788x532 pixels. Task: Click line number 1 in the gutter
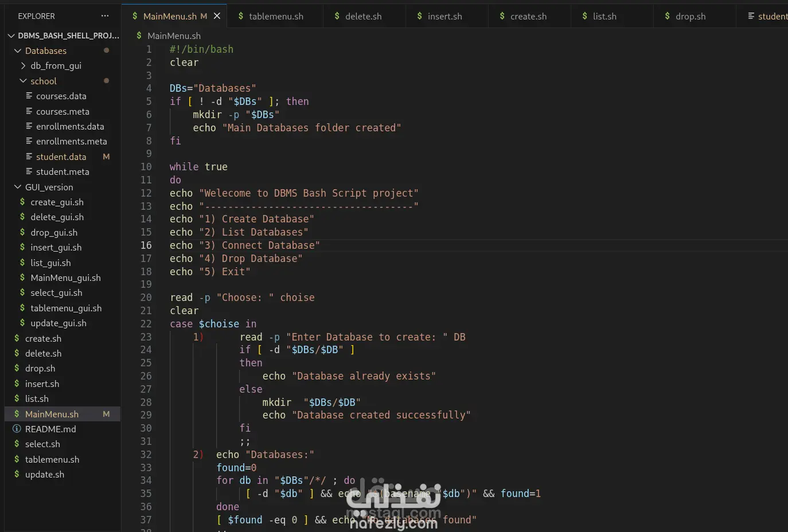pyautogui.click(x=149, y=49)
